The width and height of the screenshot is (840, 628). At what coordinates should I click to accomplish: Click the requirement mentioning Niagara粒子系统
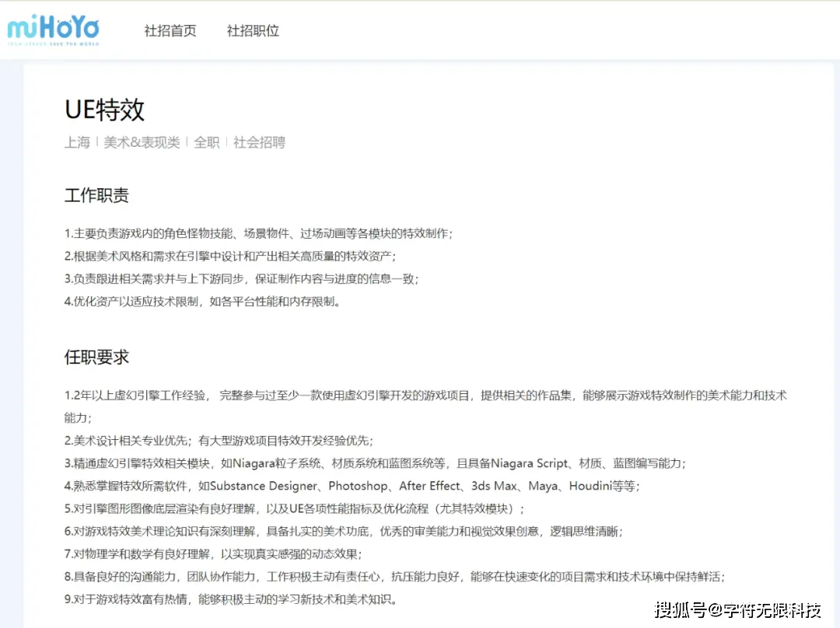pos(375,463)
